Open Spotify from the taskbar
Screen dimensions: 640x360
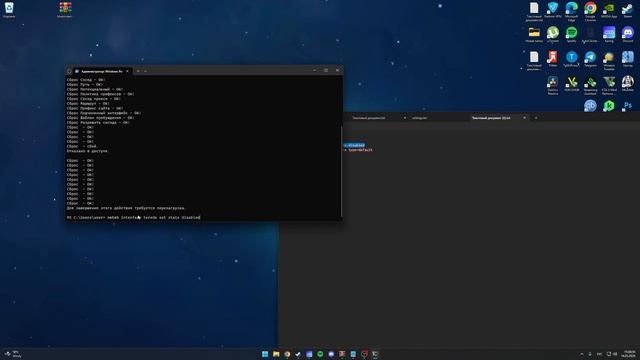click(x=320, y=354)
